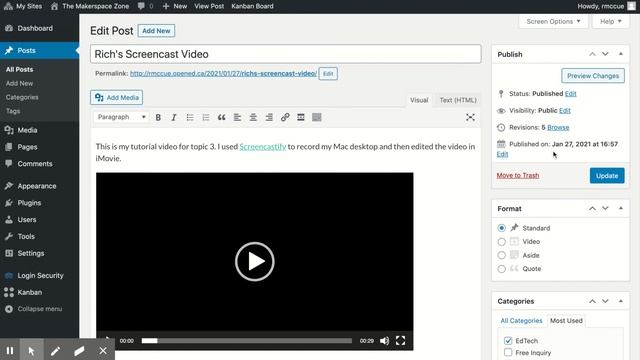Open My Sites admin bar menu
Image resolution: width=640 pixels, height=360 pixels.
pos(23,6)
